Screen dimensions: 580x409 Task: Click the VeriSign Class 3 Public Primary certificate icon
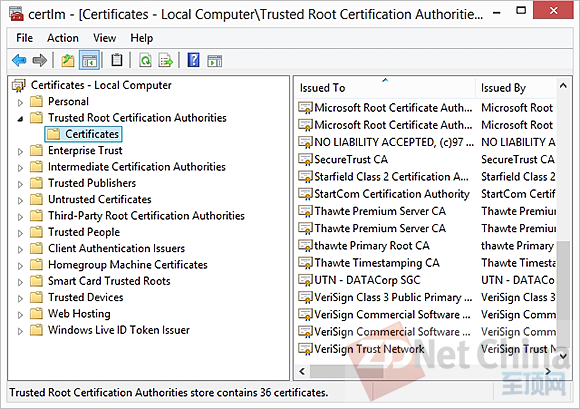[x=305, y=297]
